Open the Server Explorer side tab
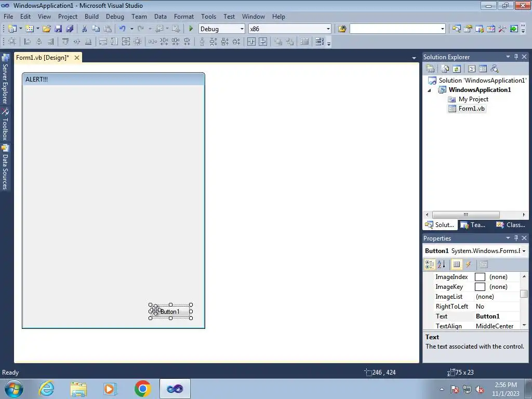Viewport: 532px width, 399px height. click(x=5, y=79)
